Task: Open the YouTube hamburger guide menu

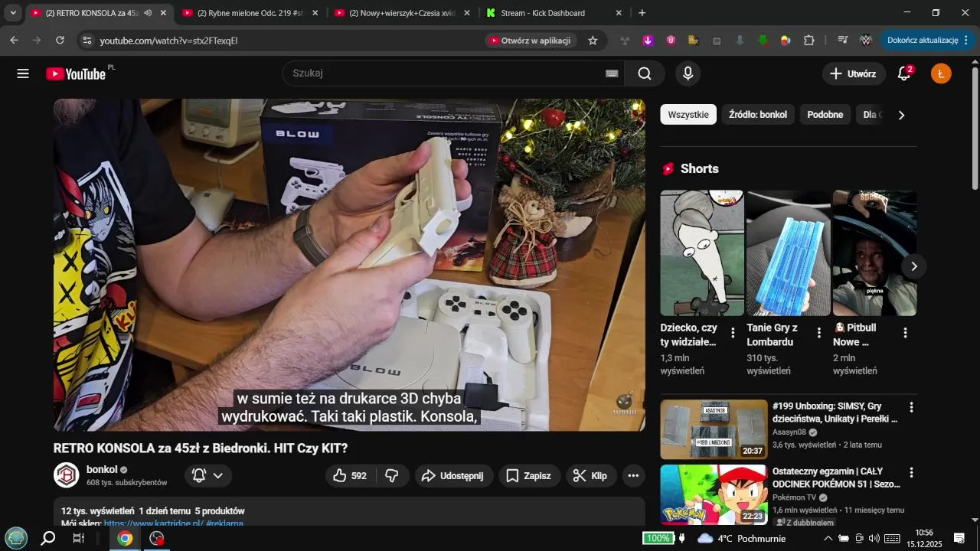Action: (x=23, y=73)
